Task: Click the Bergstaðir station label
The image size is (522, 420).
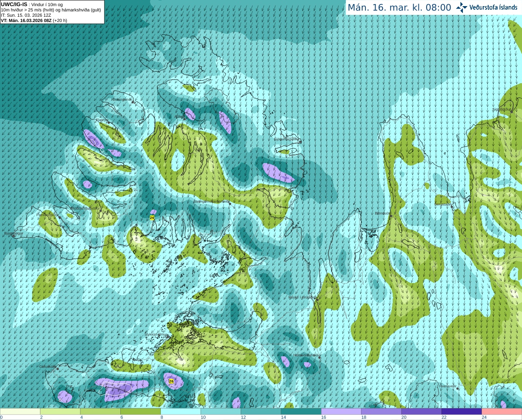Action: click(x=442, y=204)
